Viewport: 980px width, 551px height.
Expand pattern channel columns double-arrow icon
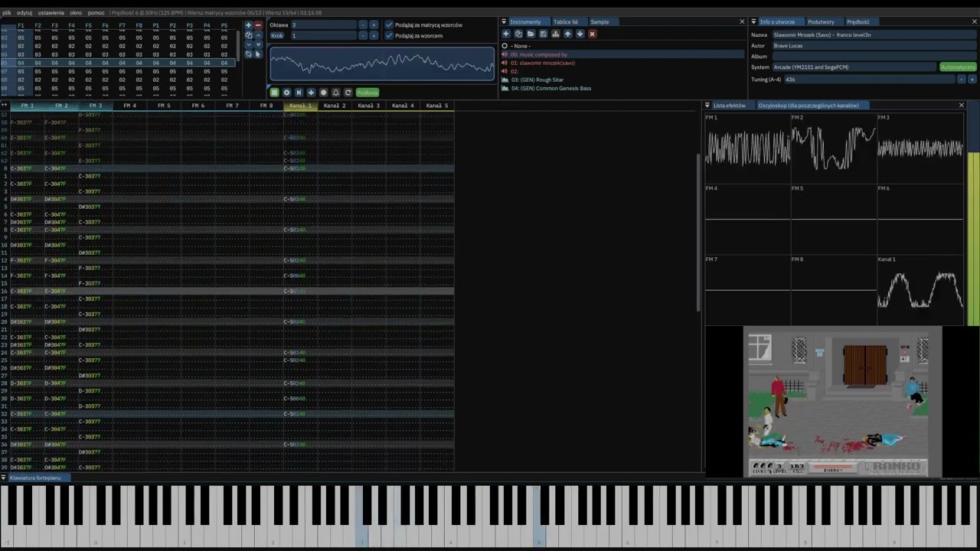(x=5, y=105)
